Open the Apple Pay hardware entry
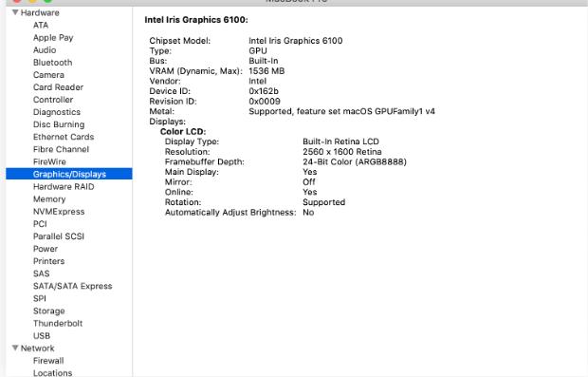This screenshot has height=377, width=588. pyautogui.click(x=53, y=38)
